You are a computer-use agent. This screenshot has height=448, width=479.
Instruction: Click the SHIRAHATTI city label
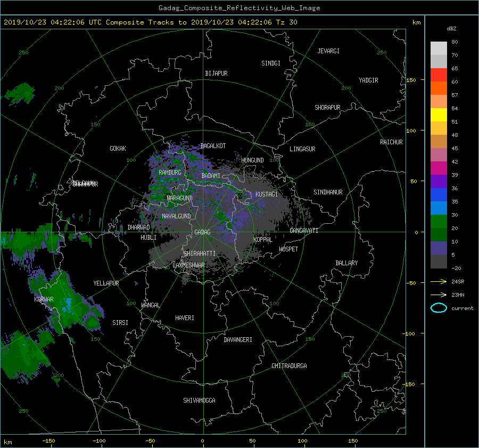coord(200,254)
